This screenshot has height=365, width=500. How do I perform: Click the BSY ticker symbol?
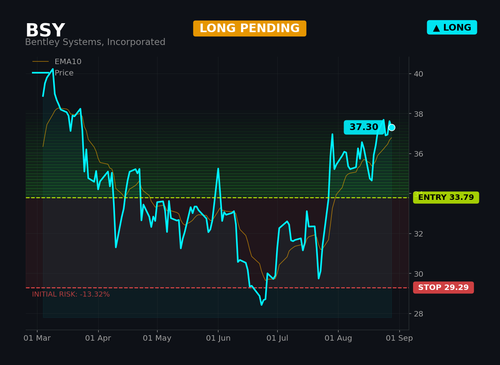pyautogui.click(x=45, y=30)
